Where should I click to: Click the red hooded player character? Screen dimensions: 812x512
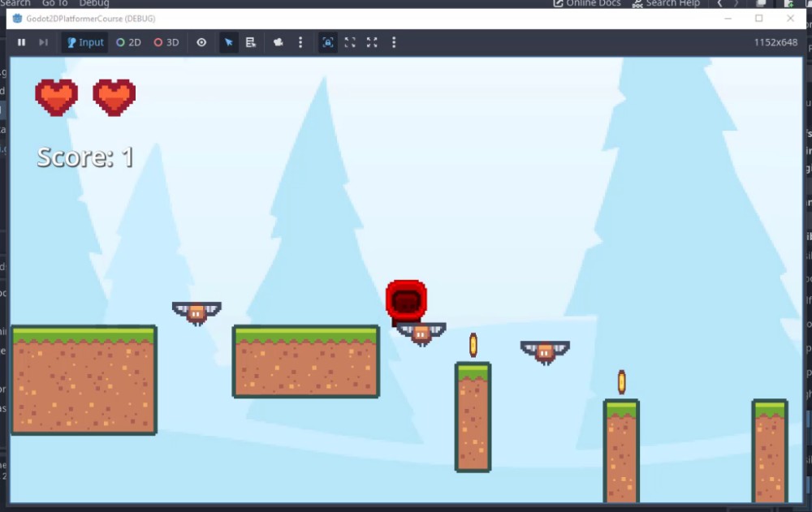click(x=406, y=302)
